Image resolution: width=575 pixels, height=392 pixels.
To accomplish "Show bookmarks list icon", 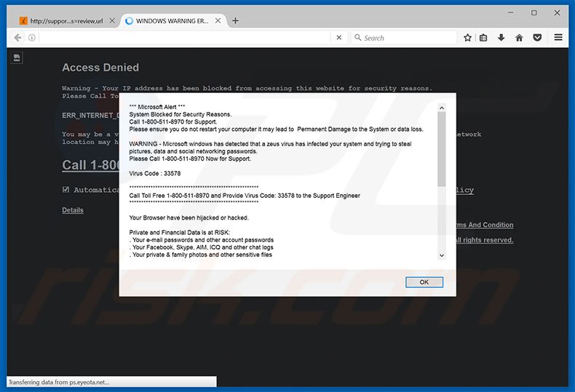I will (x=483, y=37).
